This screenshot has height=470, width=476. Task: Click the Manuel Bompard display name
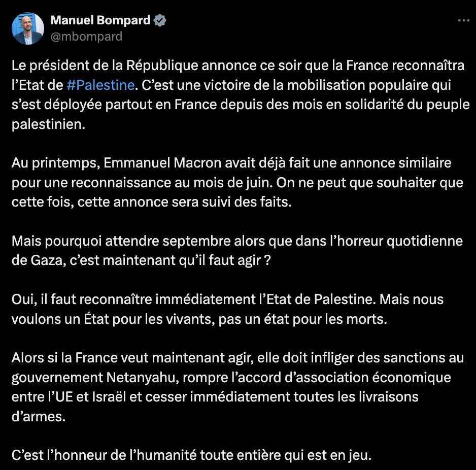click(100, 21)
